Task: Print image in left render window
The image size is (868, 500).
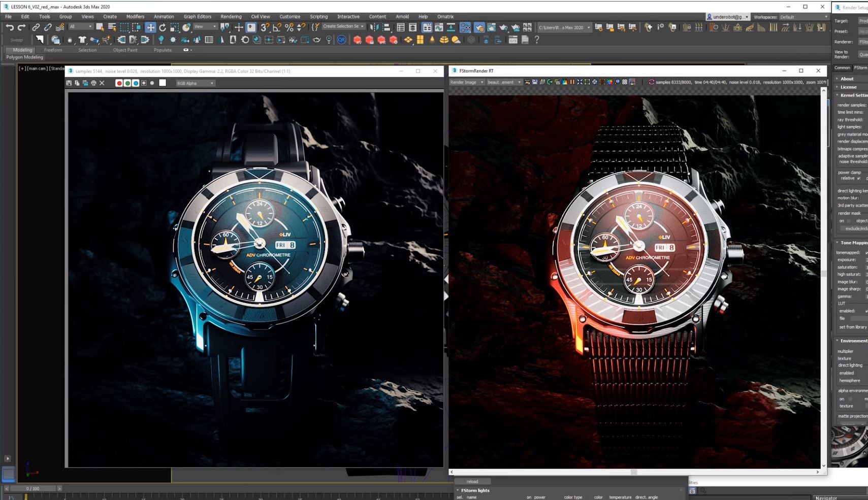Action: pos(93,83)
